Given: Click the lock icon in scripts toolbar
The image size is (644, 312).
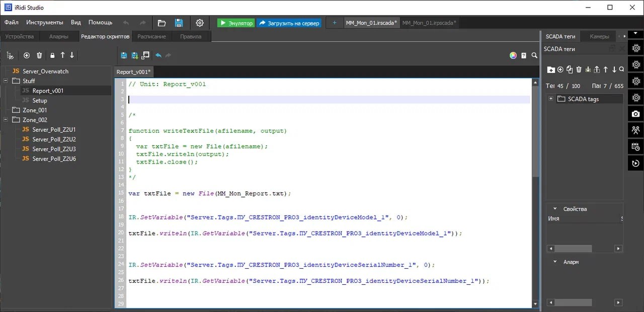Looking at the screenshot, I should point(52,55).
